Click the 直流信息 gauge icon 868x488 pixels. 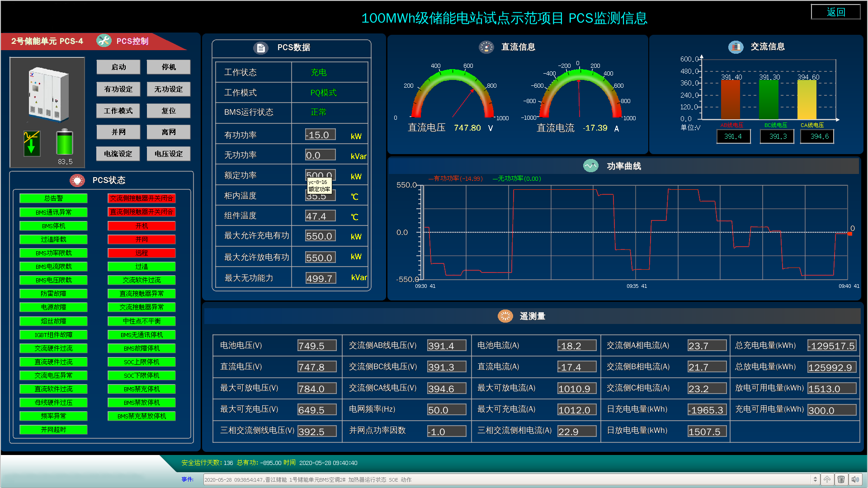click(x=486, y=47)
